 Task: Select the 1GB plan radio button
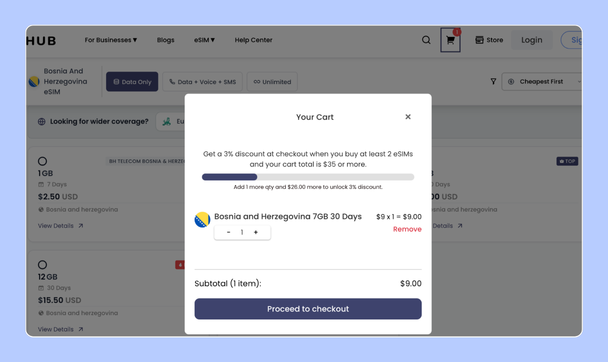point(43,161)
